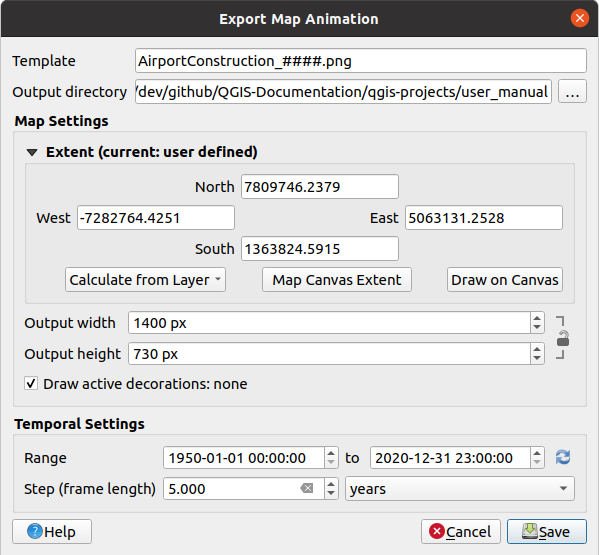This screenshot has height=555, width=599.
Task: Cancel the animation export
Action: pyautogui.click(x=461, y=531)
